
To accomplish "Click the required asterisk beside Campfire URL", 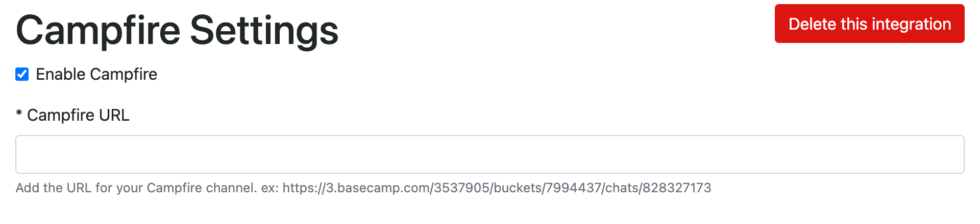I will (x=19, y=114).
